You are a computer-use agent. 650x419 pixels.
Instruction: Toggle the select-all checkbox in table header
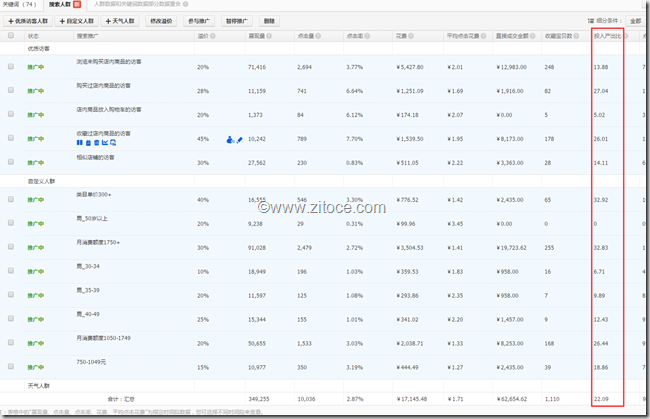click(x=11, y=35)
